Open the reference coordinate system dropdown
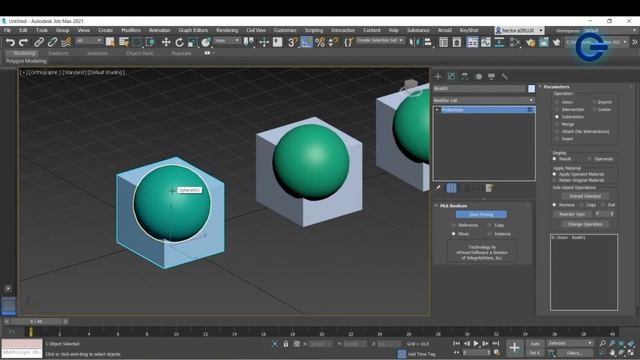This screenshot has width=640, height=360. point(227,40)
